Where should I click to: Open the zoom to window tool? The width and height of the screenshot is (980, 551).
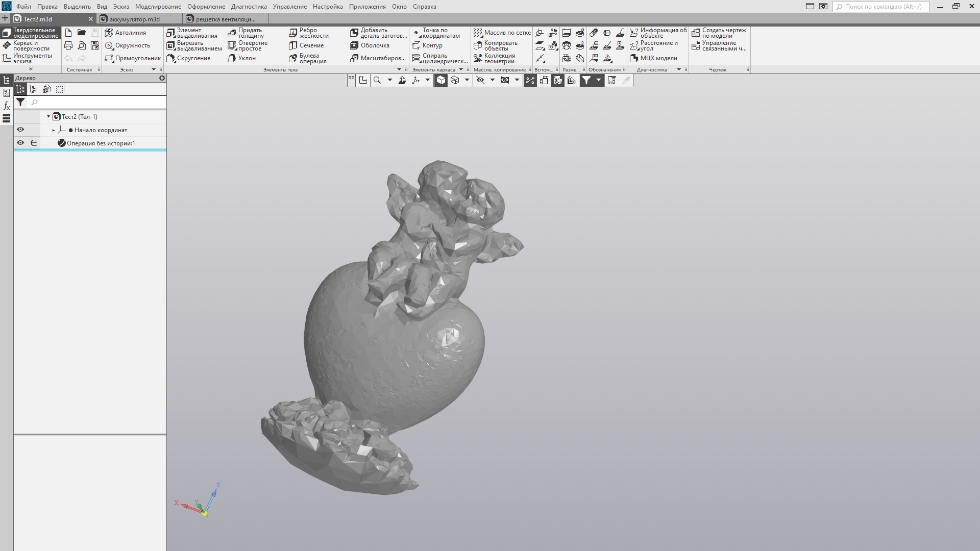click(377, 80)
